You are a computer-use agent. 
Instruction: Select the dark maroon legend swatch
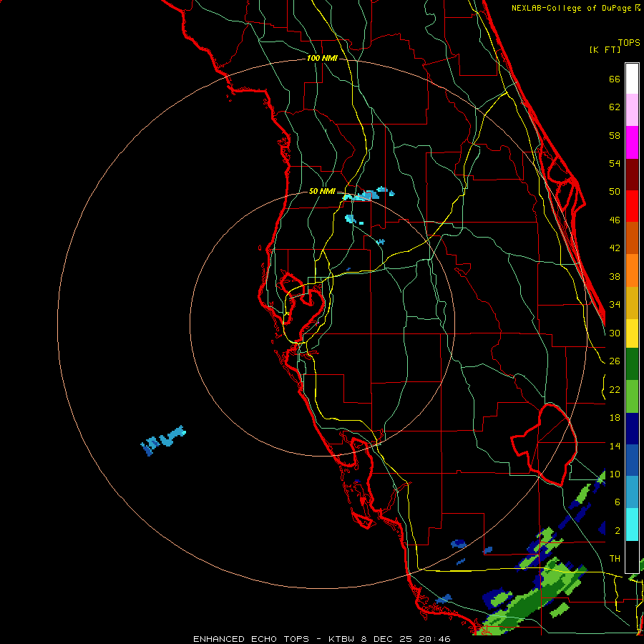point(632,175)
